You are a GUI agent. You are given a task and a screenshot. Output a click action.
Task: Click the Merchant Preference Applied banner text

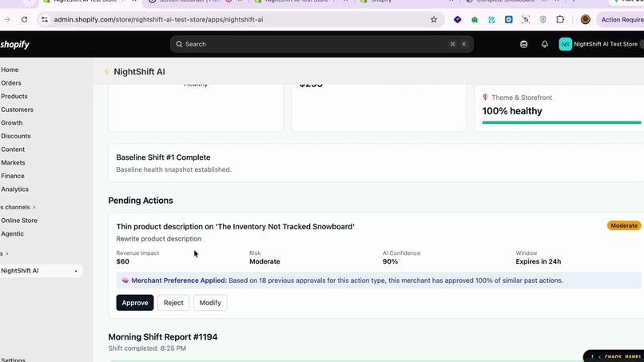[347, 280]
